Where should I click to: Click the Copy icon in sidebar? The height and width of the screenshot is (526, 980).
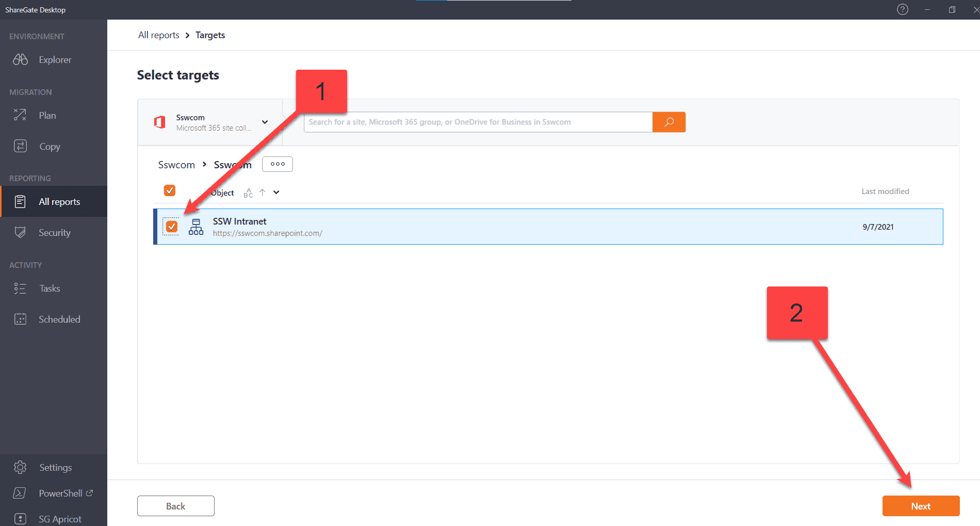pyautogui.click(x=20, y=147)
